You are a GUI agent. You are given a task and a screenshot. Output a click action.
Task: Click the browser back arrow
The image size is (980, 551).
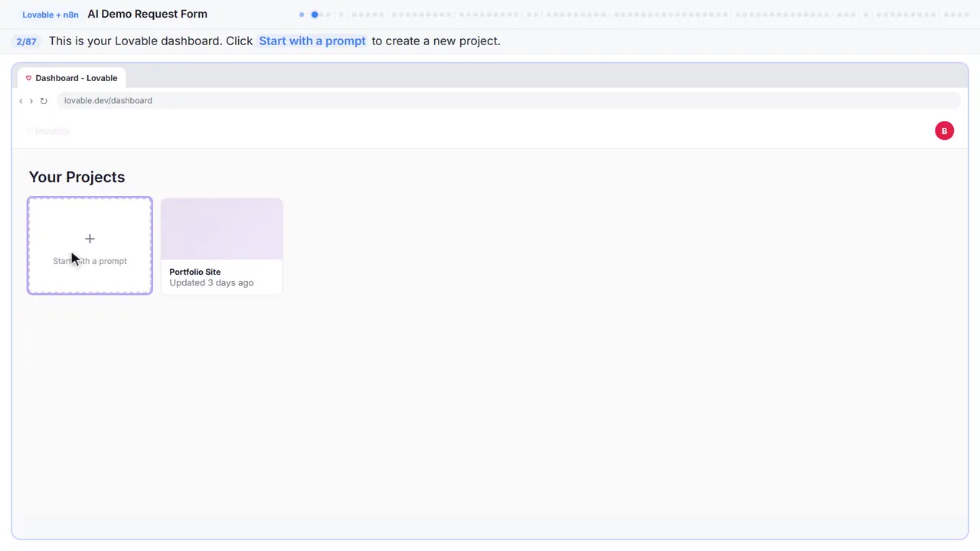pos(21,101)
